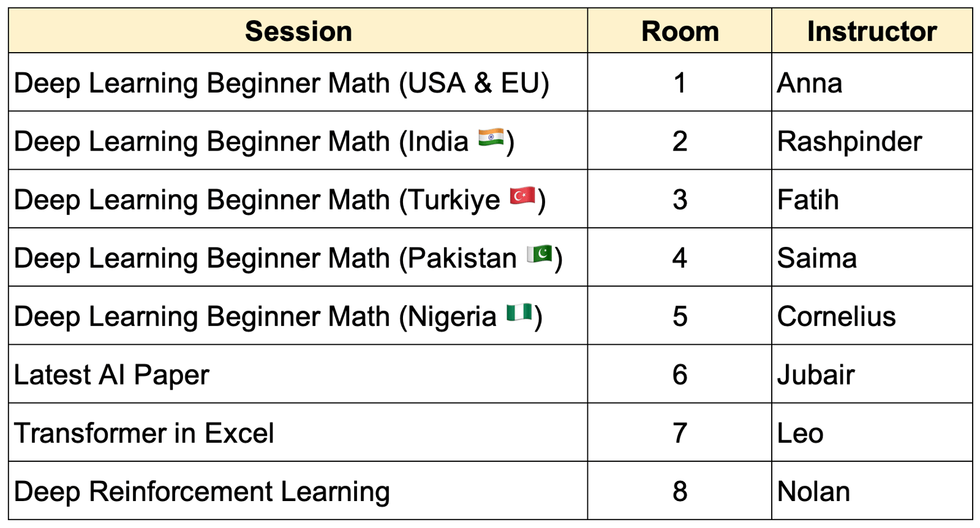Viewport: 980px width, 528px height.
Task: Select the Latest AI Paper session cell
Action: click(298, 374)
